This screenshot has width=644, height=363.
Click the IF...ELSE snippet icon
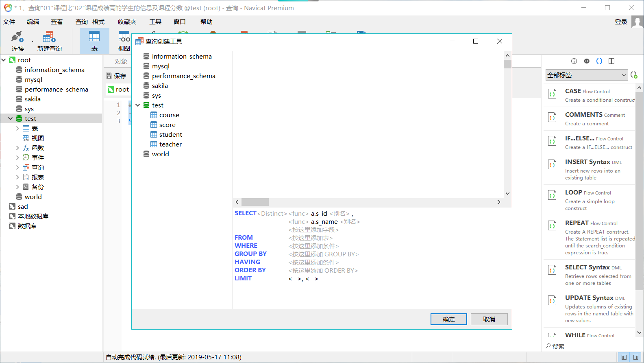click(x=552, y=141)
